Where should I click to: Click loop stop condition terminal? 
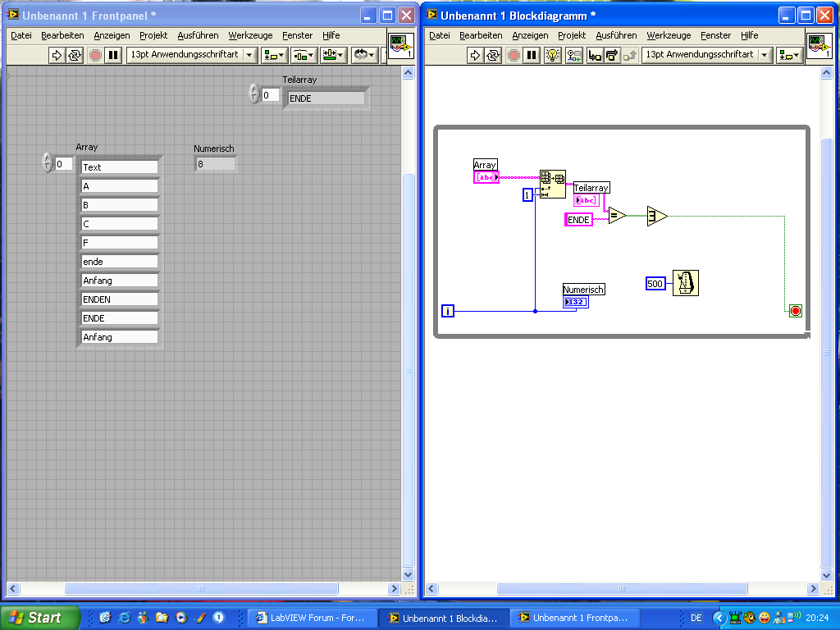[796, 311]
